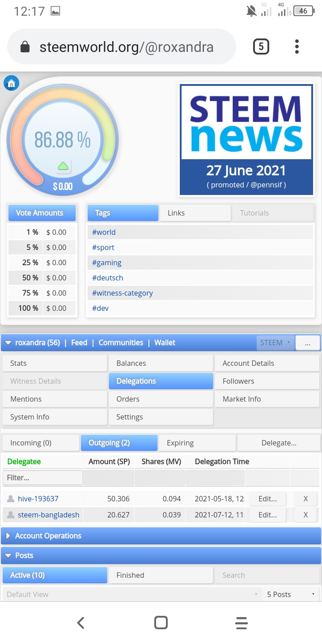Tap the battery indicator showing 46
This screenshot has height=644, width=322.
[304, 11]
